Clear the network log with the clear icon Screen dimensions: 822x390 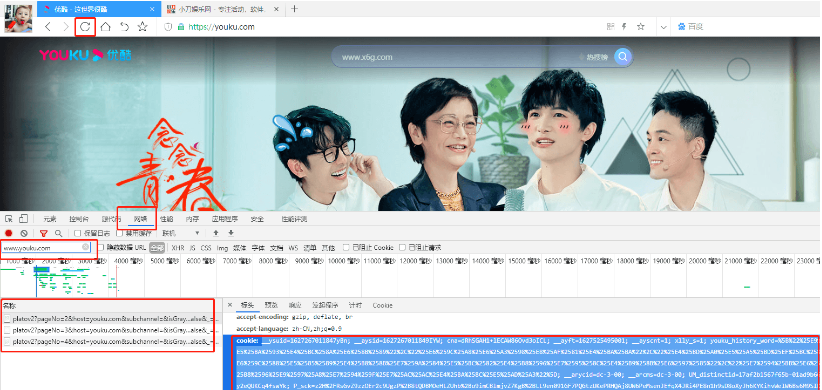pos(24,233)
